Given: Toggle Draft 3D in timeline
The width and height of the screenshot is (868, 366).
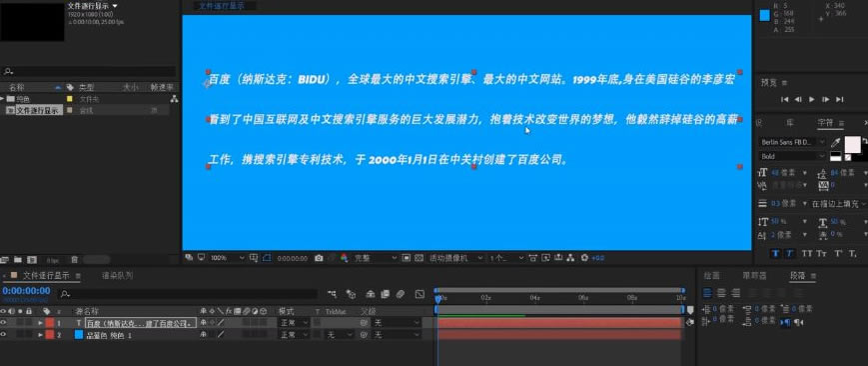Looking at the screenshot, I should point(351,293).
